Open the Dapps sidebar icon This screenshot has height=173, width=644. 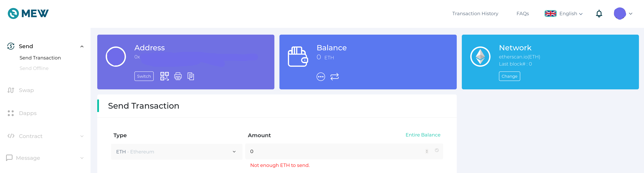click(11, 113)
